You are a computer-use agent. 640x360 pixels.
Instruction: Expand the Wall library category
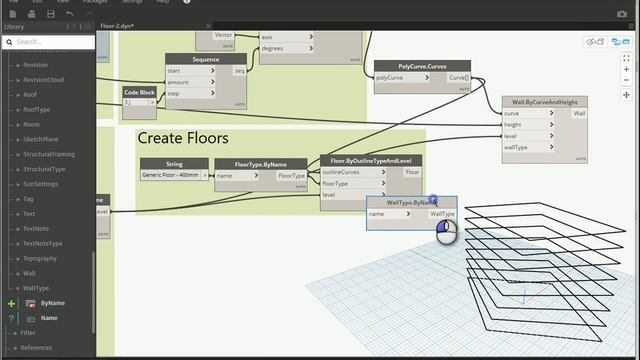point(18,274)
